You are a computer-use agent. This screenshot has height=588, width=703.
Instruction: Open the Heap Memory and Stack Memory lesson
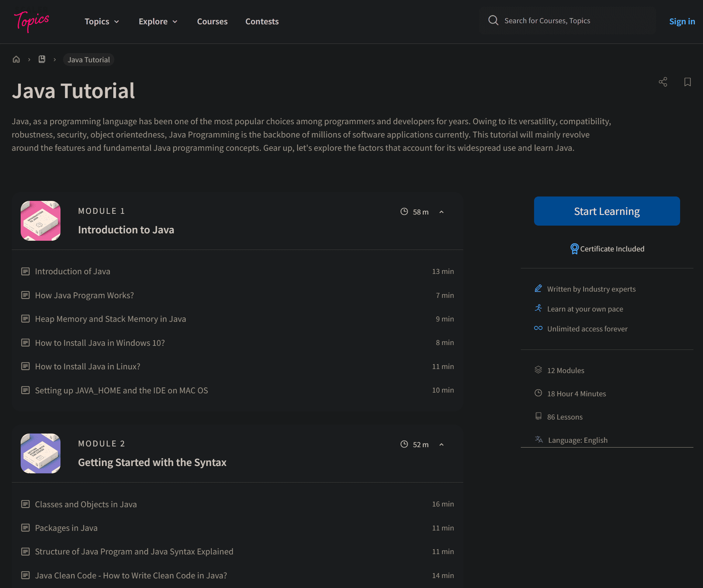(110, 319)
